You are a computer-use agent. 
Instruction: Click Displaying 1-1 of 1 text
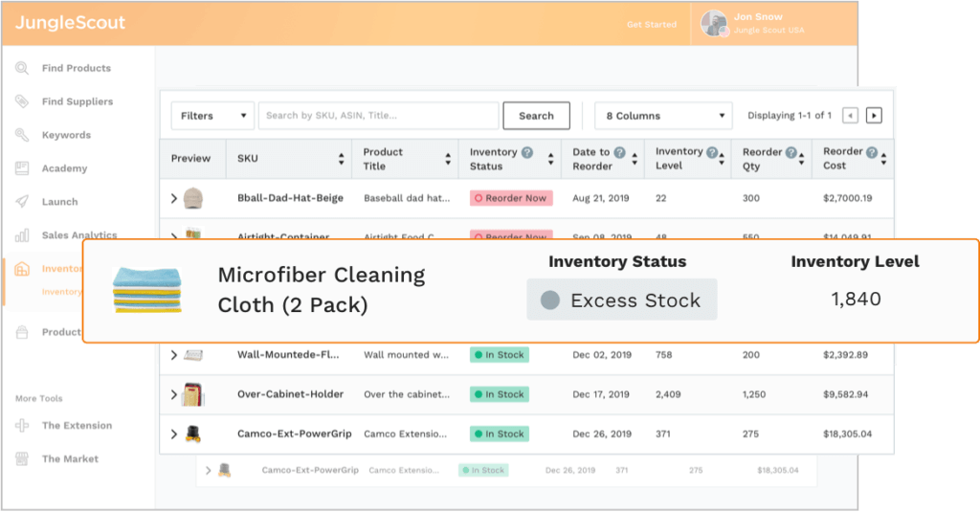tap(790, 116)
